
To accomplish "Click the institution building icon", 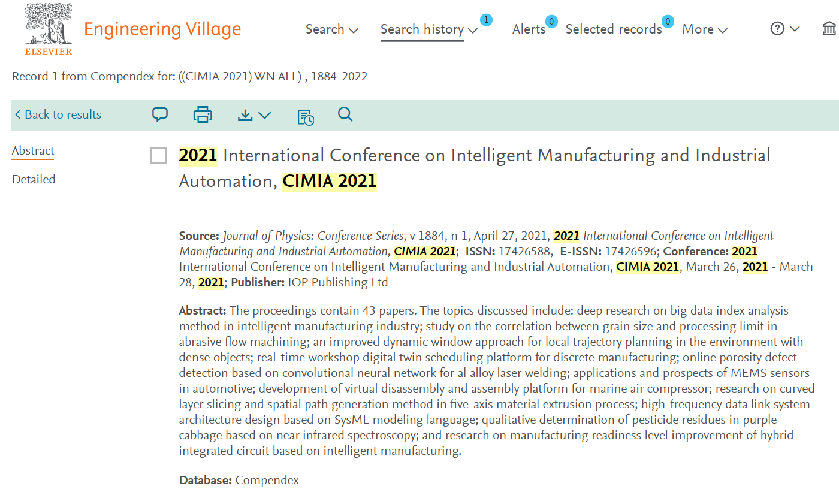I will 829,29.
